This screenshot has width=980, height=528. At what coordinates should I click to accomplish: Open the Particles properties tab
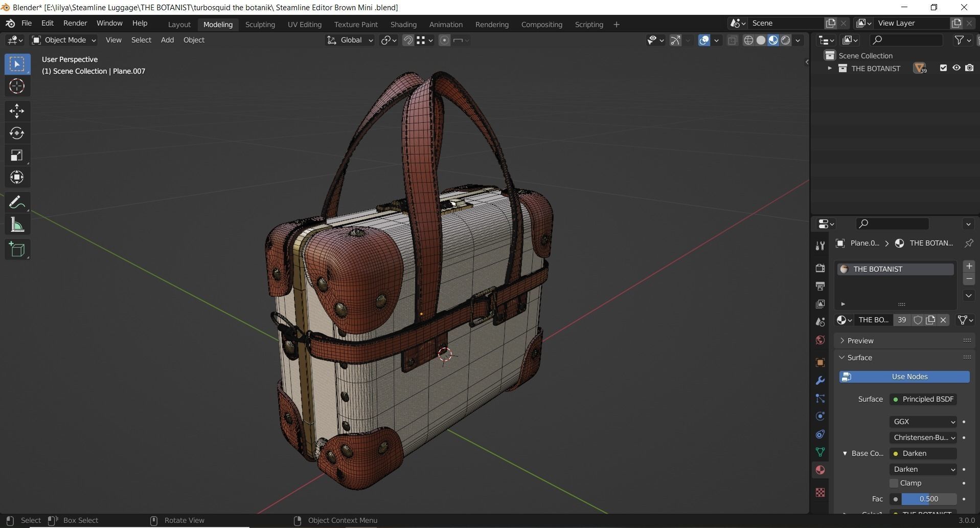tap(820, 399)
